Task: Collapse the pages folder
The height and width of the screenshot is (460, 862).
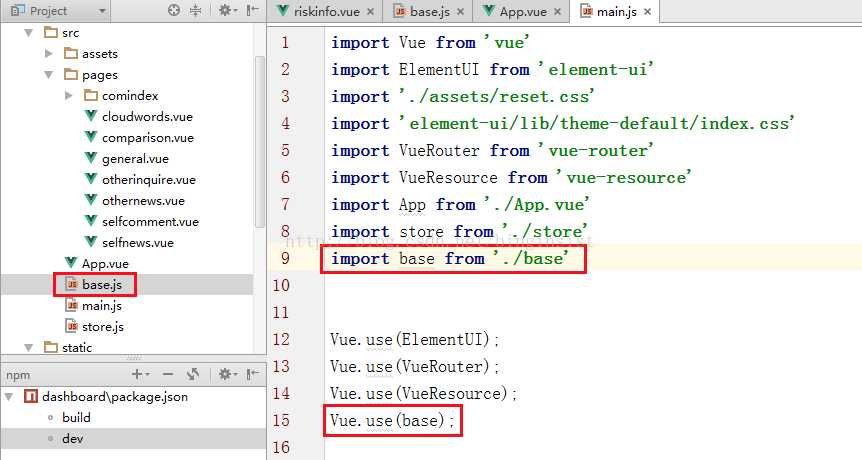Action: 48,75
